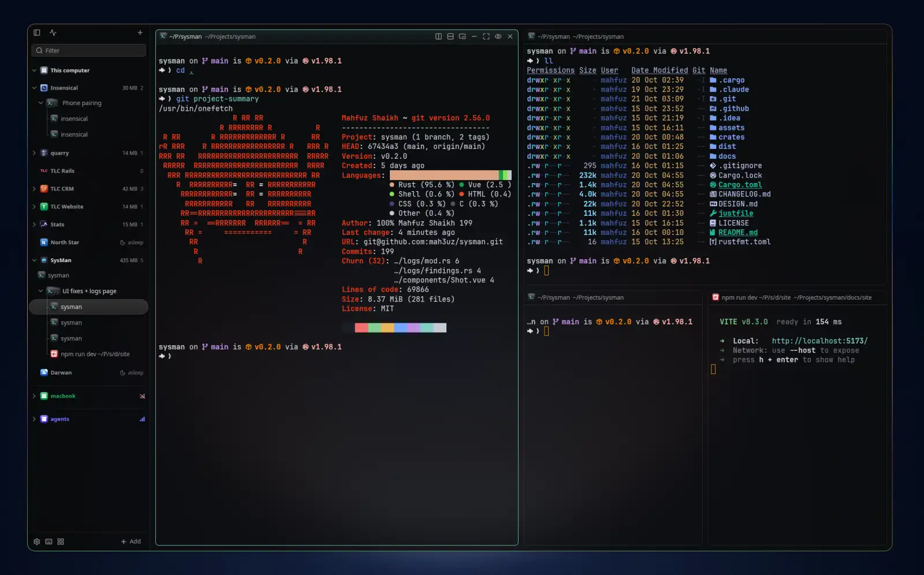Click the macbook disconnected signal icon
The height and width of the screenshot is (575, 924).
(x=142, y=396)
